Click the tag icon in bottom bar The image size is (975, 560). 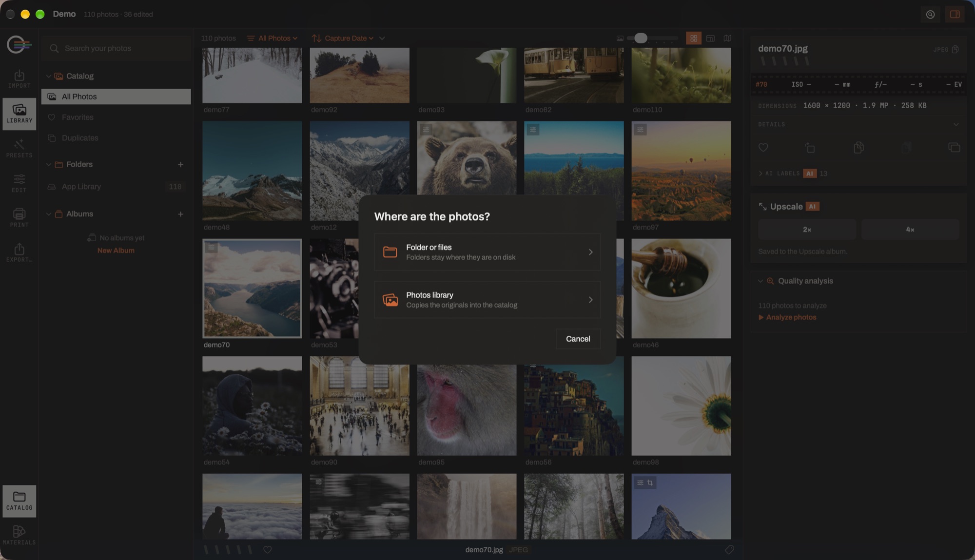(729, 549)
